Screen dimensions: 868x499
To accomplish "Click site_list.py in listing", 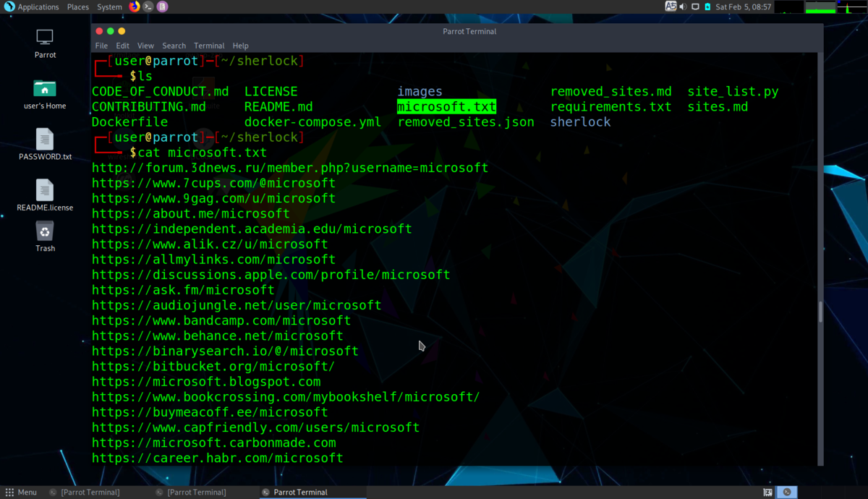I will tap(733, 92).
